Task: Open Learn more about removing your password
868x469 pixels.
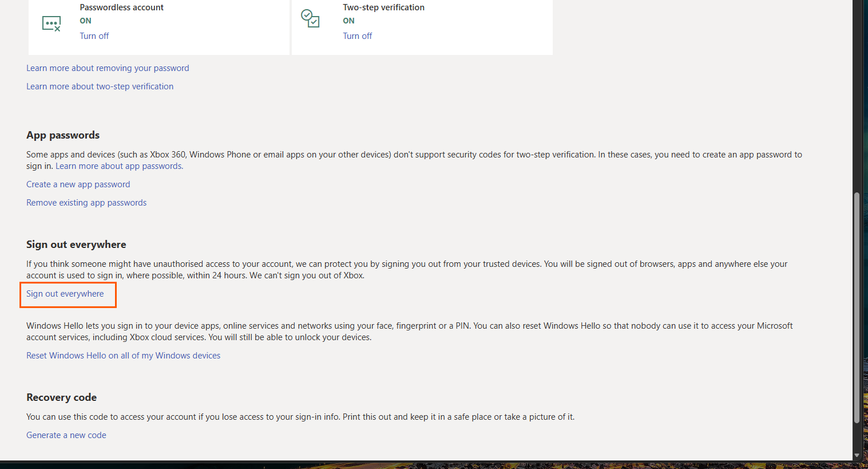Action: coord(108,68)
